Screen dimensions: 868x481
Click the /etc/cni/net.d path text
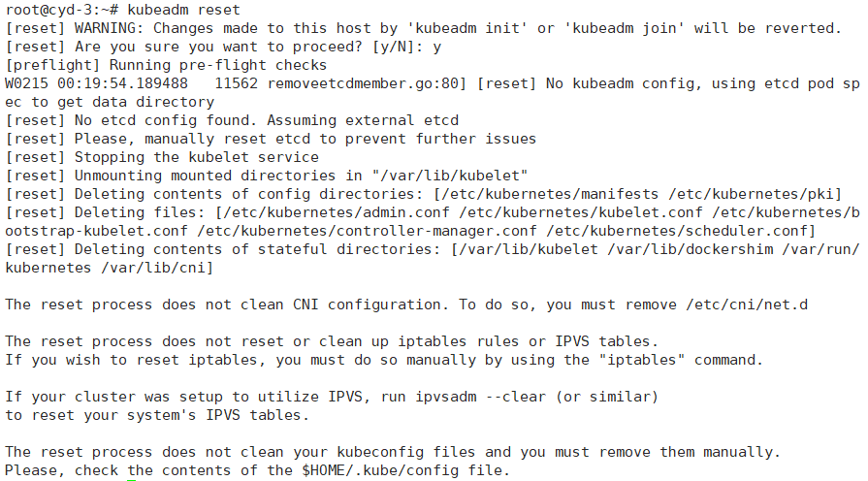pyautogui.click(x=746, y=305)
